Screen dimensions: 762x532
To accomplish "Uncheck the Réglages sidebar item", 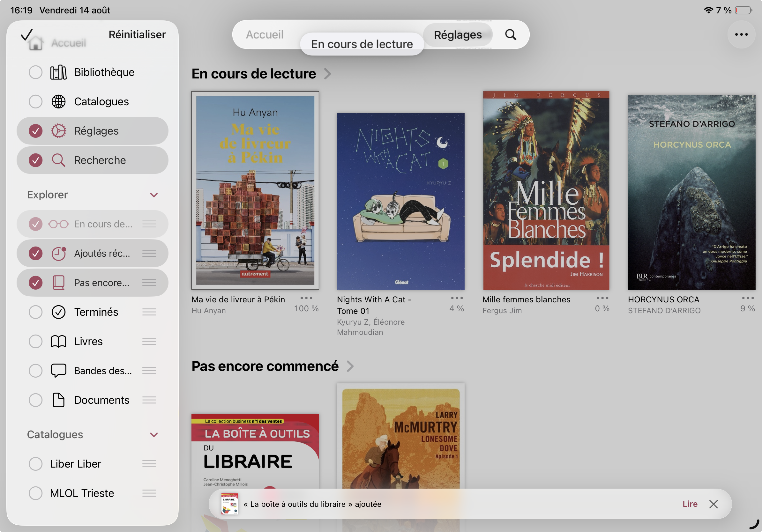I will [x=35, y=131].
